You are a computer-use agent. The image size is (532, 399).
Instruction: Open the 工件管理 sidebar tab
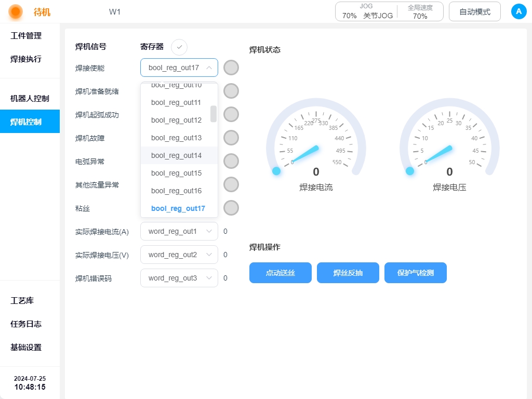[x=26, y=36]
